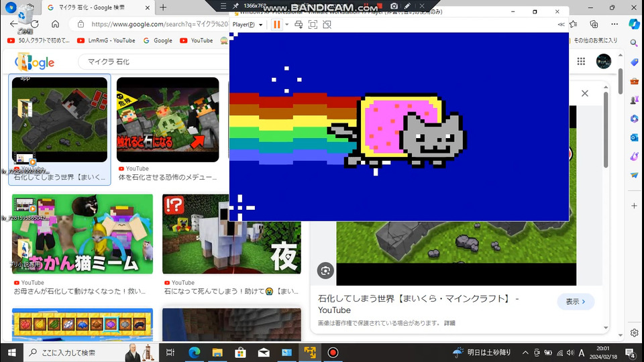Open the Bandicam bar menu icon
The width and height of the screenshot is (644, 362).
tap(223, 6)
